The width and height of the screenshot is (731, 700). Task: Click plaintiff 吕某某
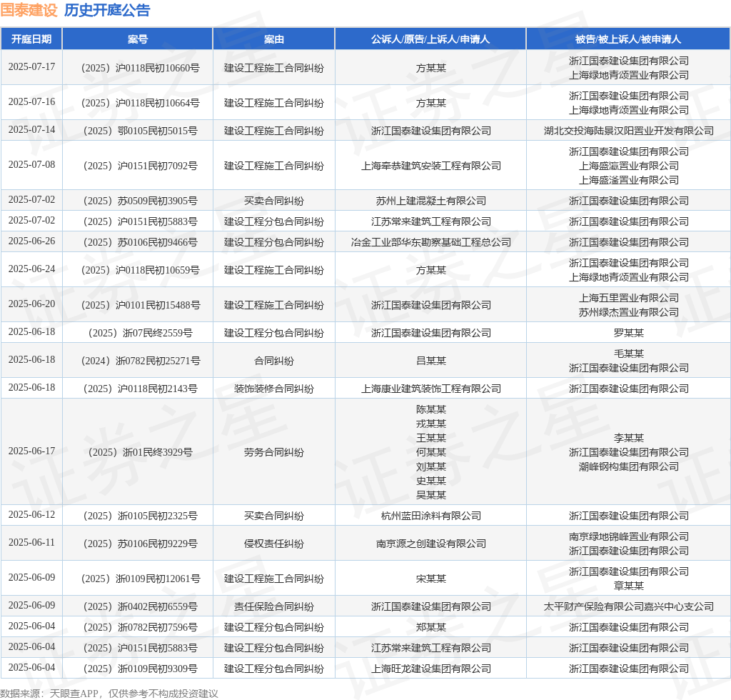[430, 361]
